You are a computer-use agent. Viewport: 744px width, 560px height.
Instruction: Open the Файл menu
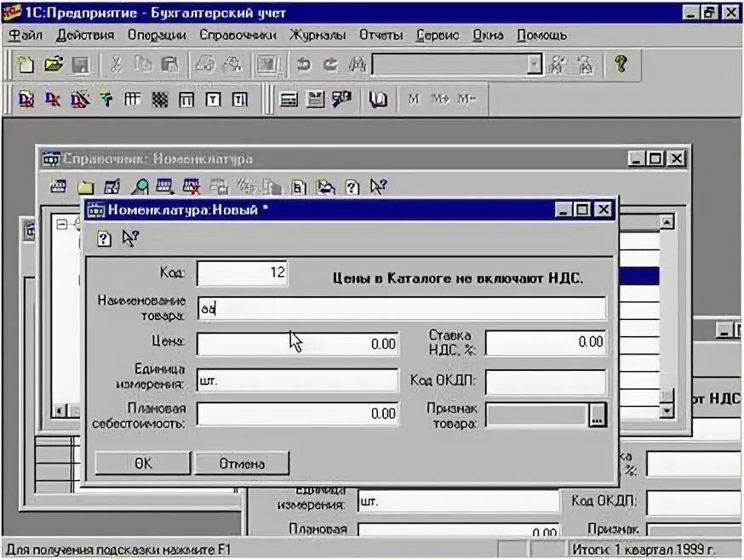pos(26,35)
